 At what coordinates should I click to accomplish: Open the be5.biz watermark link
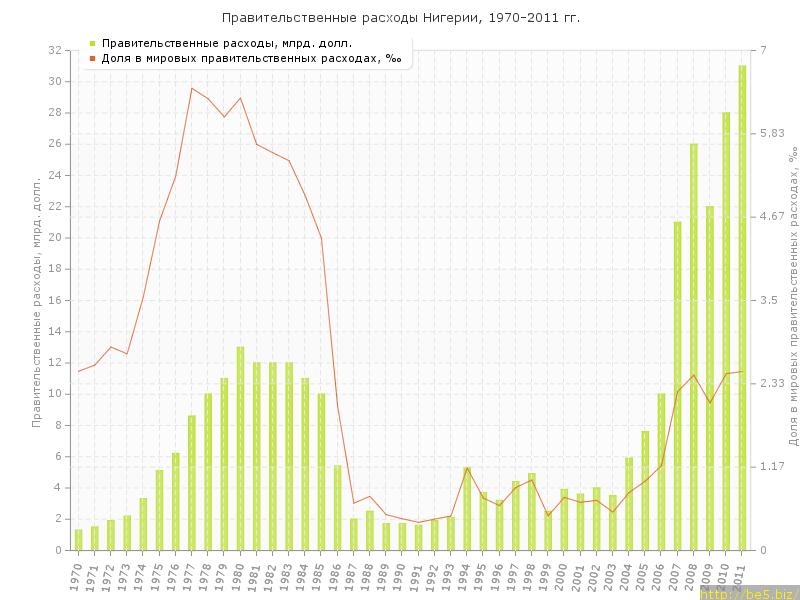click(x=749, y=593)
